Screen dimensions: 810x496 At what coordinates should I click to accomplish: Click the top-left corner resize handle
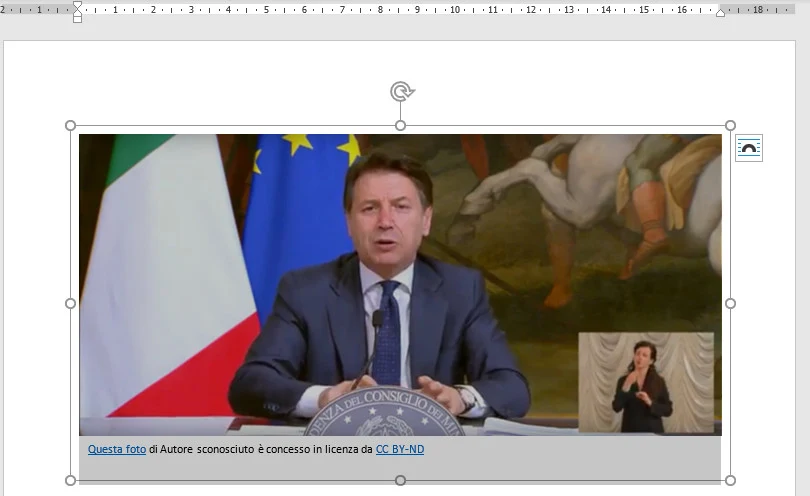tap(70, 125)
